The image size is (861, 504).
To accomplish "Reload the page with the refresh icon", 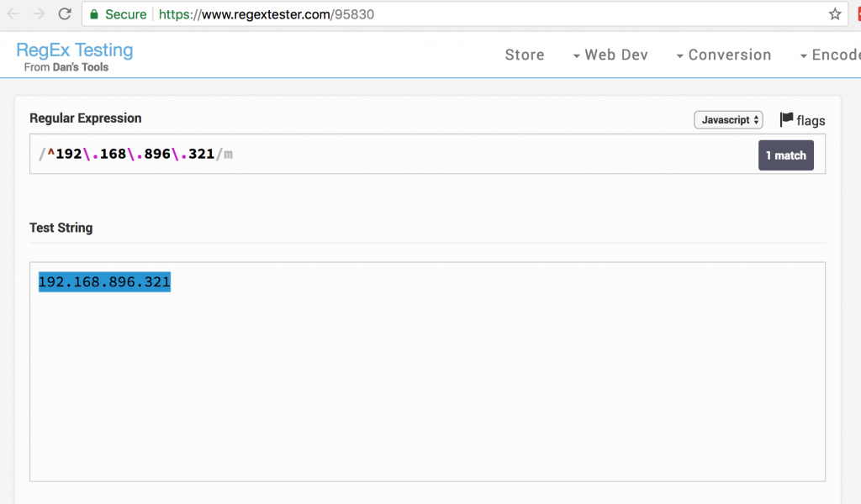I will coord(65,13).
